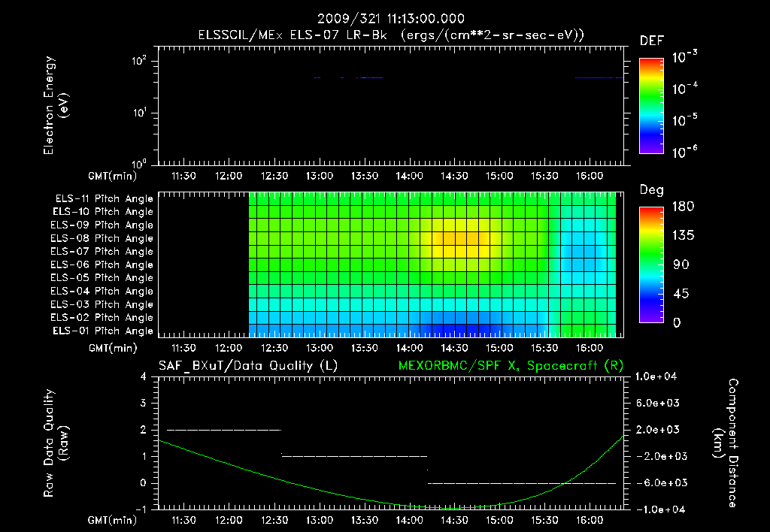Click the 16:00 tick under the data quality plot
This screenshot has width=770, height=532.
[x=590, y=520]
